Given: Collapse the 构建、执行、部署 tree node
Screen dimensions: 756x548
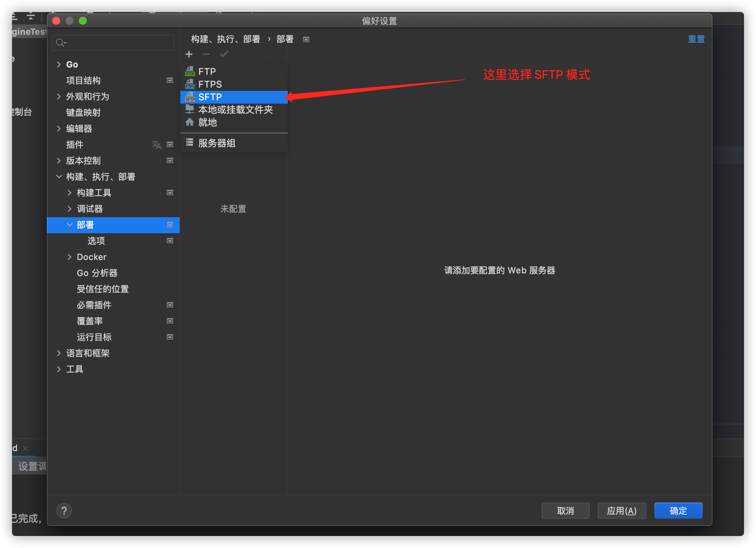Looking at the screenshot, I should (59, 177).
